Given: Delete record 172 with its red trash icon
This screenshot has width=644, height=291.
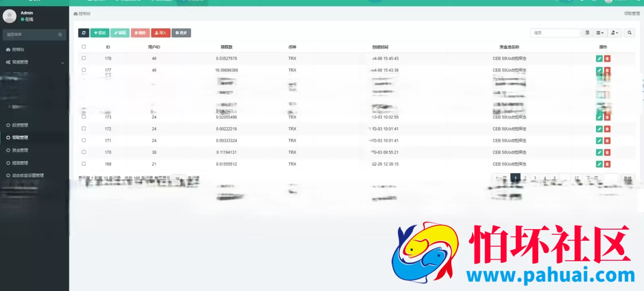Looking at the screenshot, I should point(607,129).
